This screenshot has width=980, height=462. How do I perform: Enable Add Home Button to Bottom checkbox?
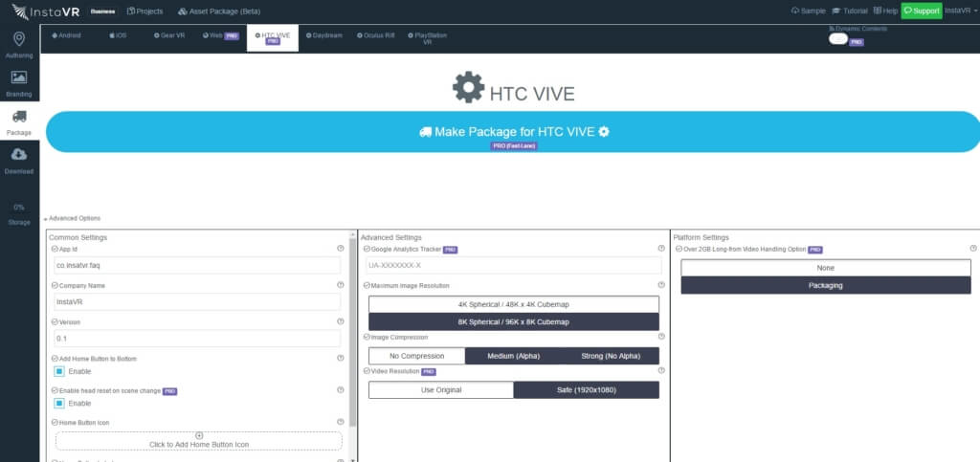tap(59, 371)
